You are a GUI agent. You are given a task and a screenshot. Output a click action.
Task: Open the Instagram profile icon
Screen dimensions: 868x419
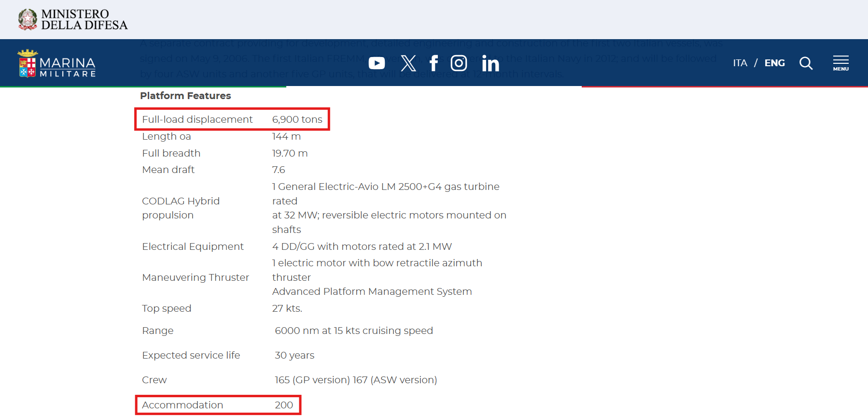459,63
